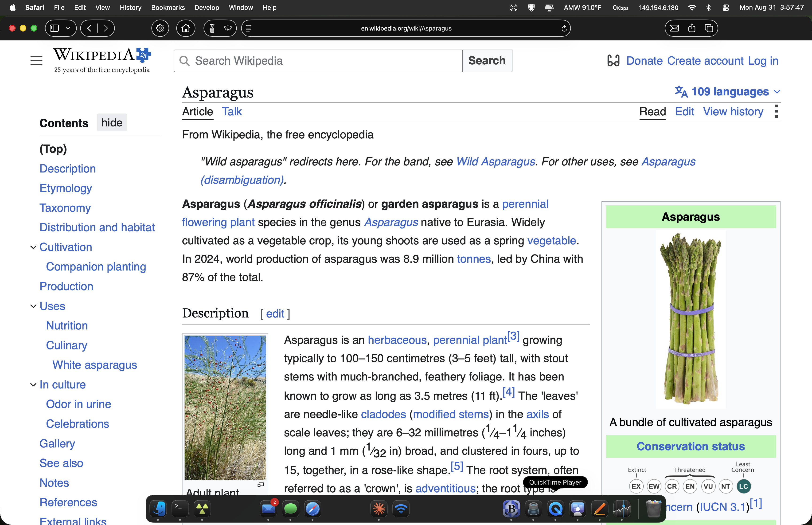Show tab overview icon

[x=709, y=28]
